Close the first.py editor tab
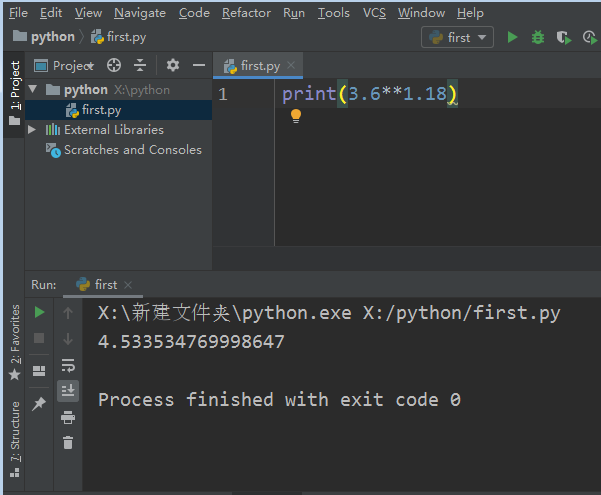 [293, 65]
